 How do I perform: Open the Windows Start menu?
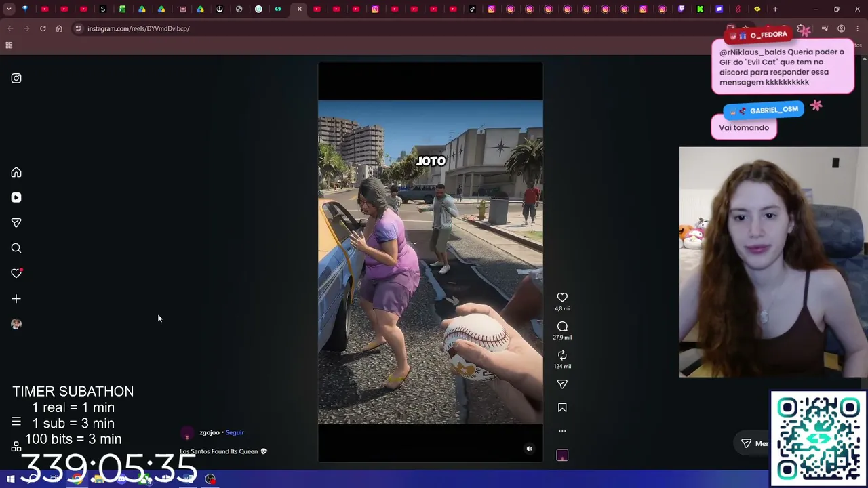click(x=10, y=479)
